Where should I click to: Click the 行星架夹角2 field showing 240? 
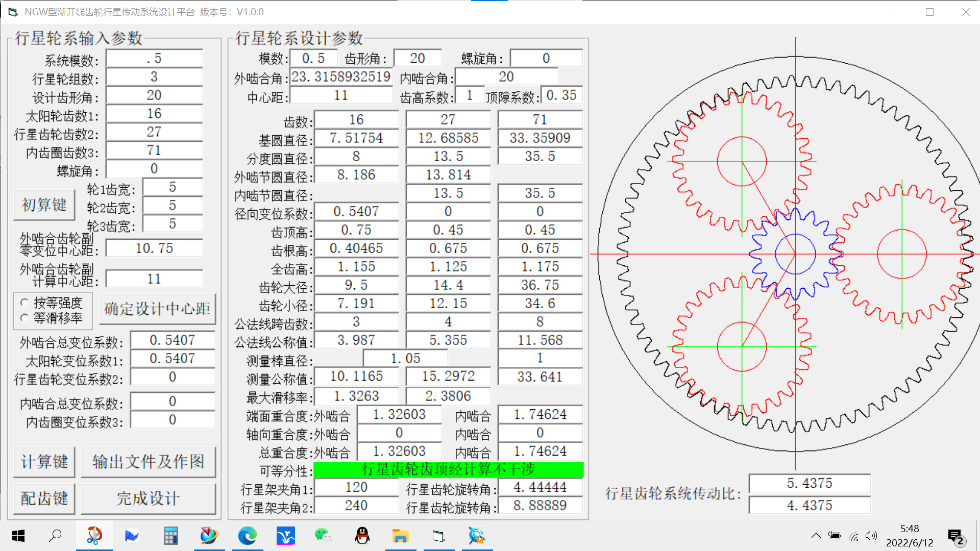356,506
